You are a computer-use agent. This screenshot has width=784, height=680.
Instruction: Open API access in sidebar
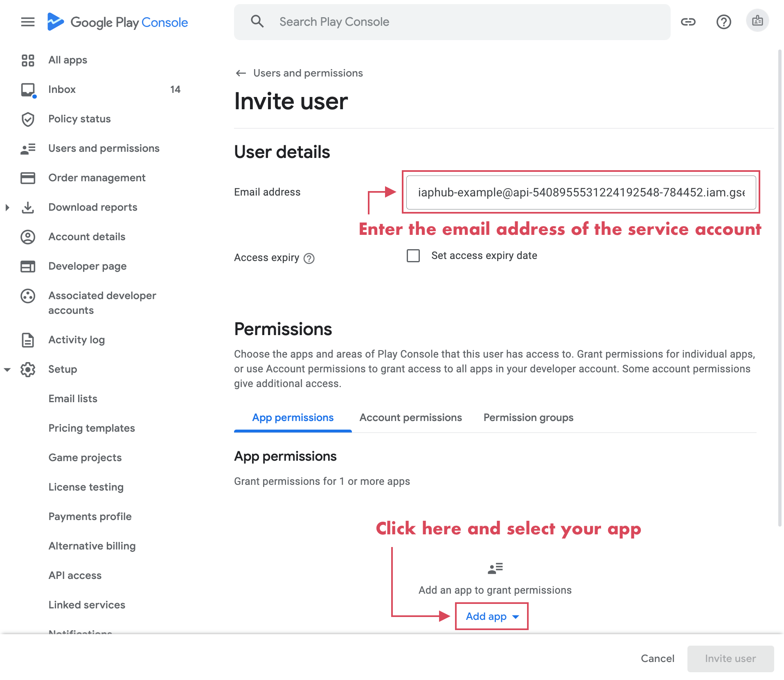pyautogui.click(x=75, y=575)
